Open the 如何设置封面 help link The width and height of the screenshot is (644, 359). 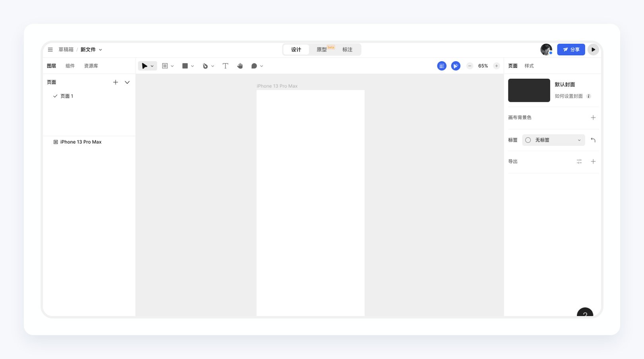569,96
